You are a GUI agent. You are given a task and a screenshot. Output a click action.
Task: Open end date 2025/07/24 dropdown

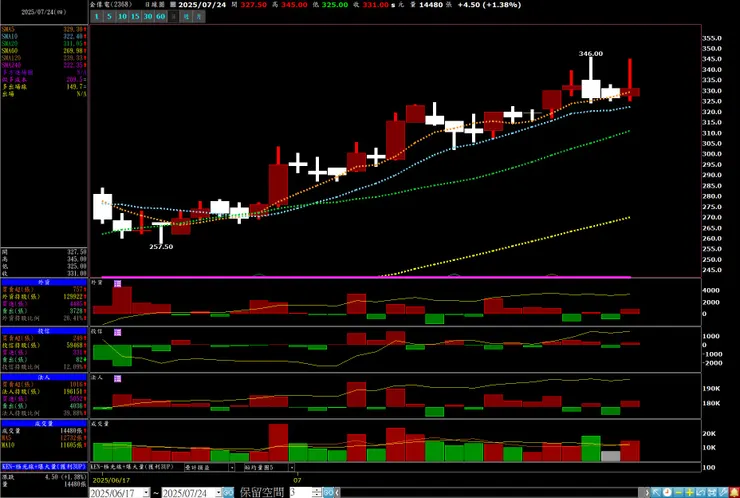pyautogui.click(x=218, y=493)
